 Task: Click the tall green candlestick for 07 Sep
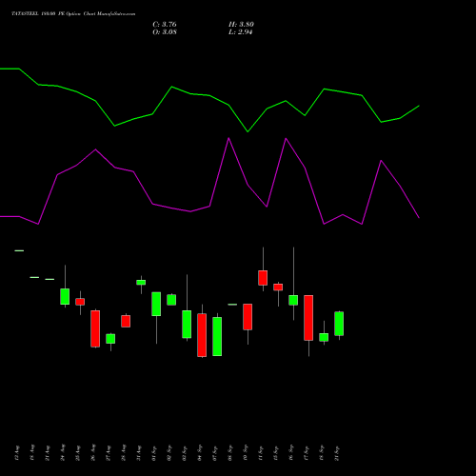click(x=217, y=336)
